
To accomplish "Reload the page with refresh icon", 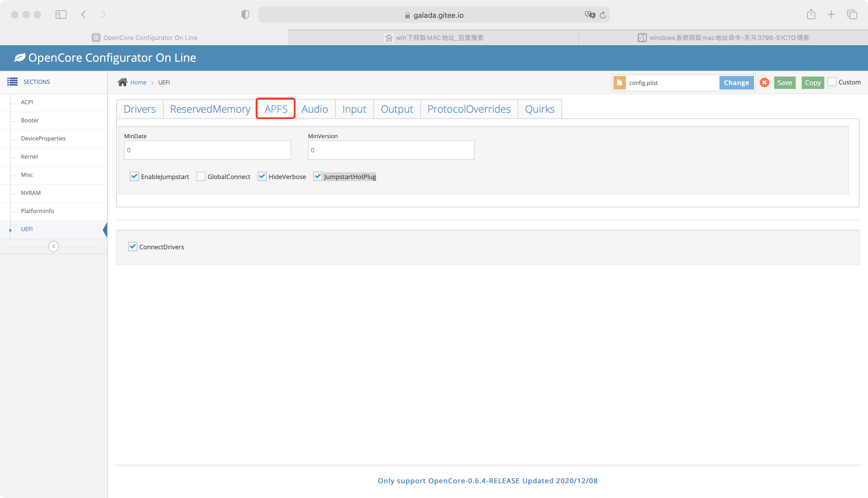I will coord(603,15).
